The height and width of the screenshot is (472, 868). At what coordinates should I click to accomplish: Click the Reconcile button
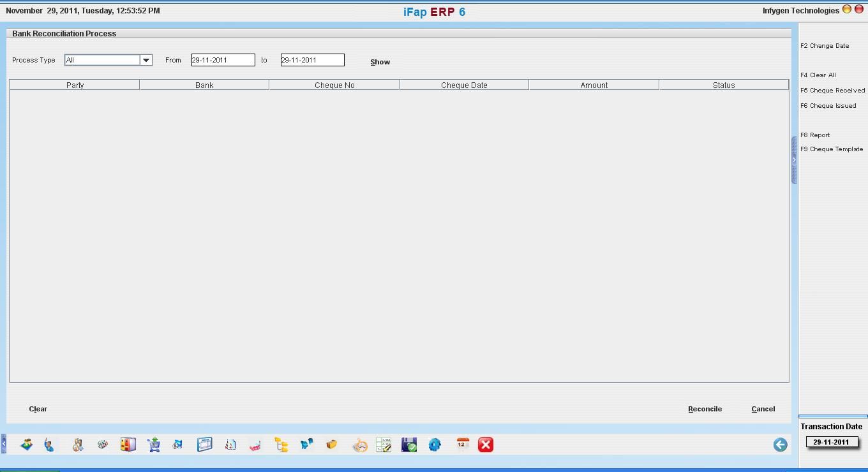[x=705, y=409]
